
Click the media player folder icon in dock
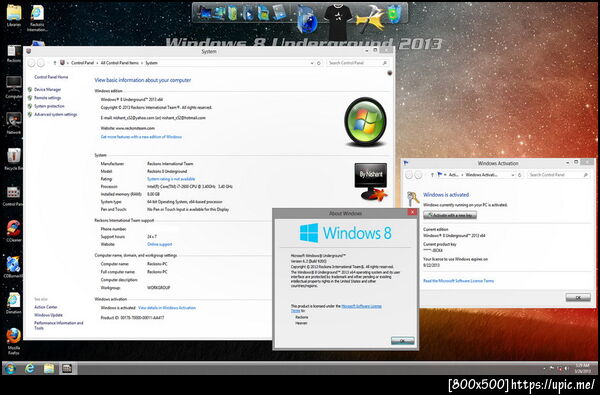coord(248,13)
